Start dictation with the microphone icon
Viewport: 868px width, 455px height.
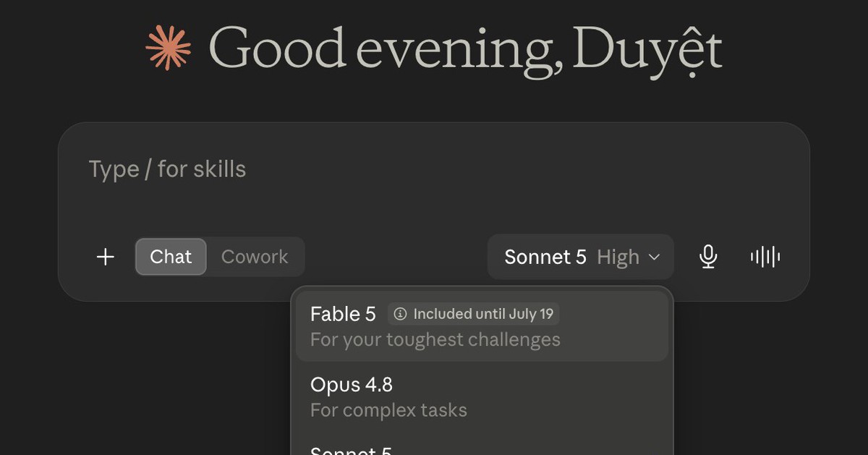pos(708,257)
